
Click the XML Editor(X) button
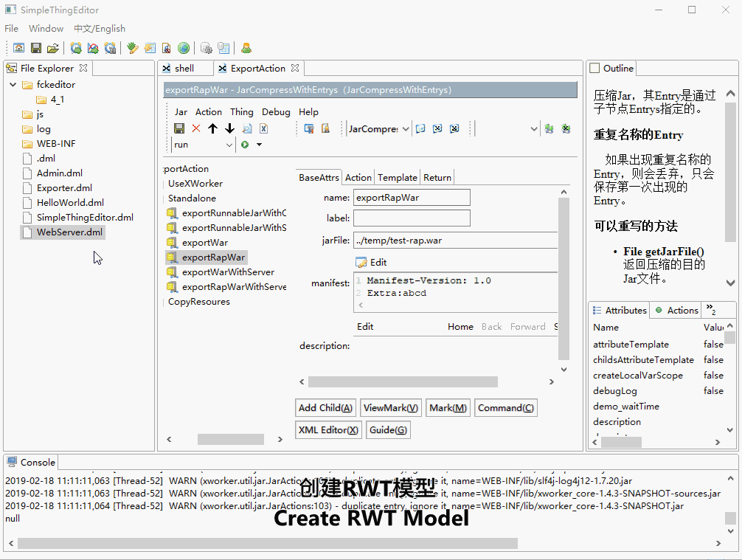328,430
